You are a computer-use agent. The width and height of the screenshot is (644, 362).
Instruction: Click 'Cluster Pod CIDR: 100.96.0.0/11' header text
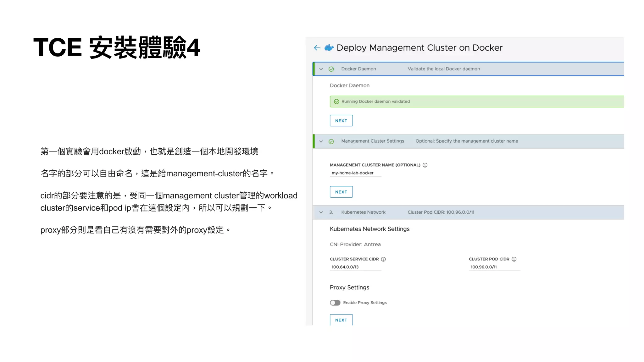tap(441, 212)
